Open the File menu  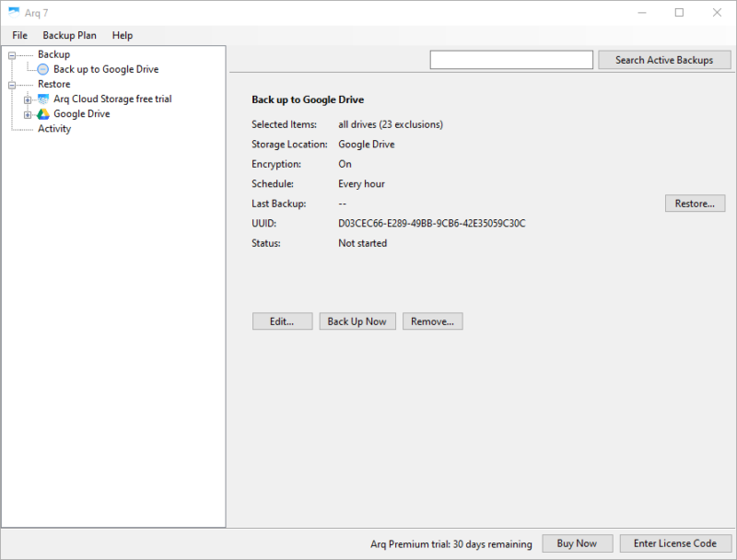[19, 35]
